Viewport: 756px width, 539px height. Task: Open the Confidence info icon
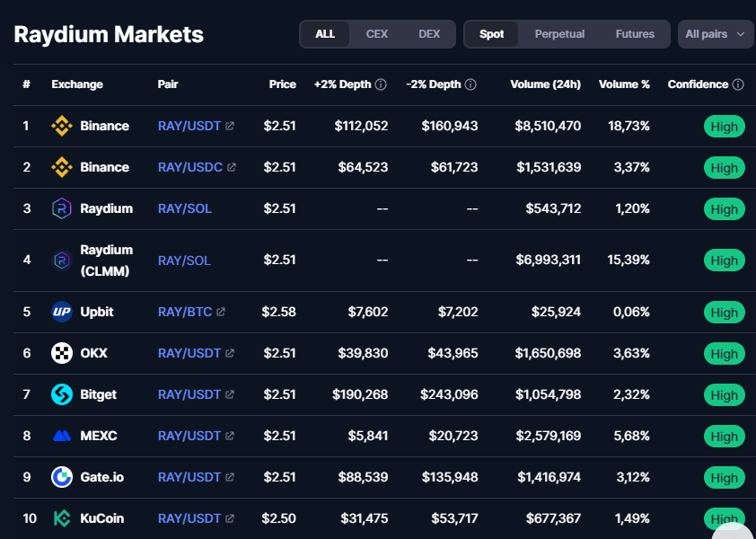pos(738,84)
